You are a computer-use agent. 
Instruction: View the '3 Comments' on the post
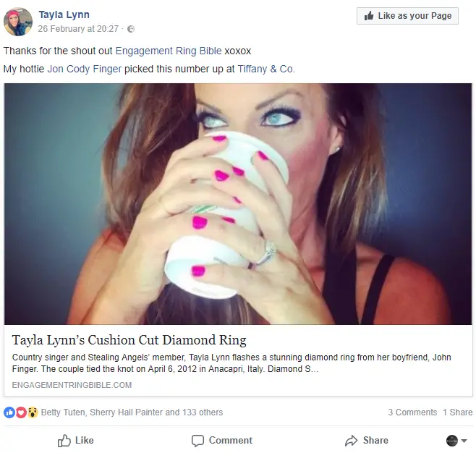point(412,412)
